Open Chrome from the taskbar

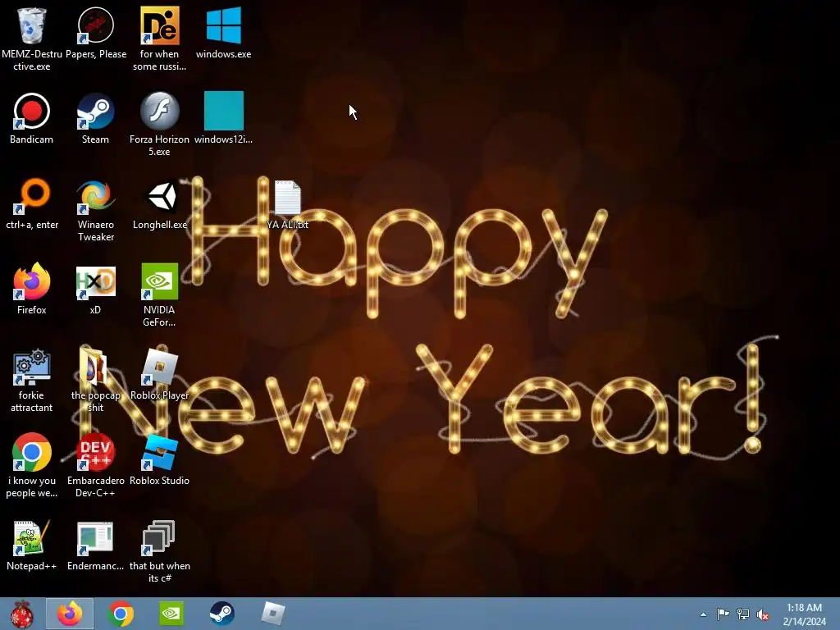121,614
